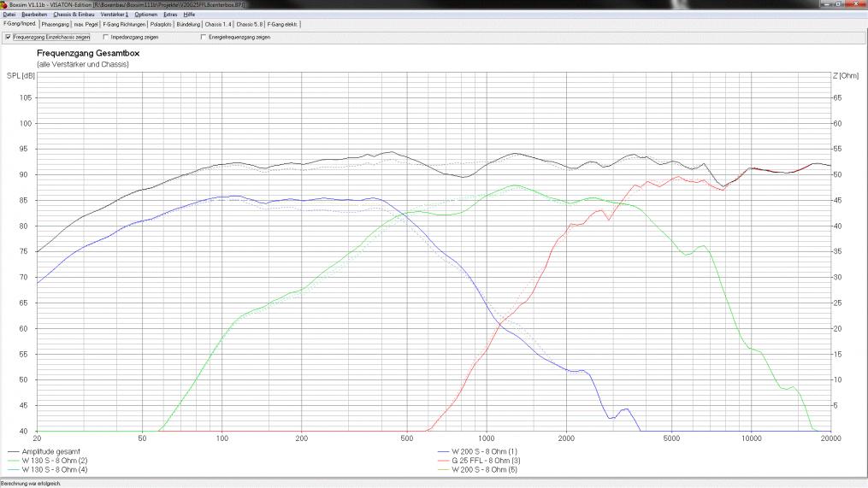This screenshot has height=488, width=868.
Task: Open the Extras menu
Action: coord(170,15)
